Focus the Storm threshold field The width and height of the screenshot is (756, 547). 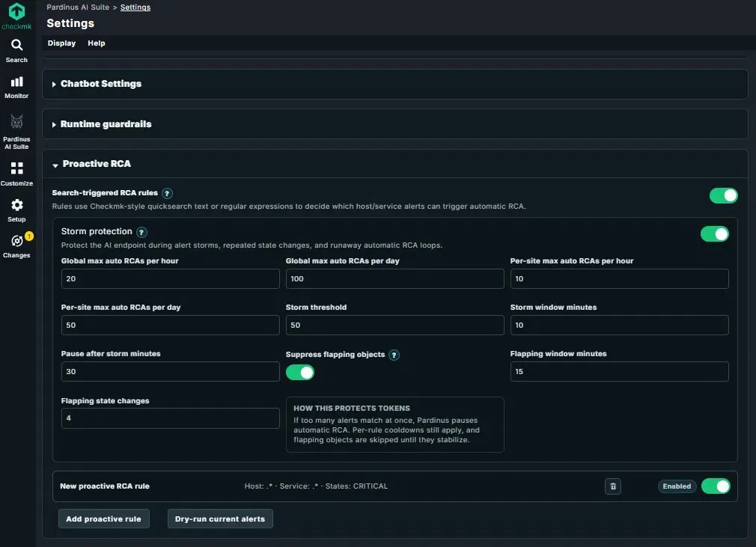click(395, 325)
